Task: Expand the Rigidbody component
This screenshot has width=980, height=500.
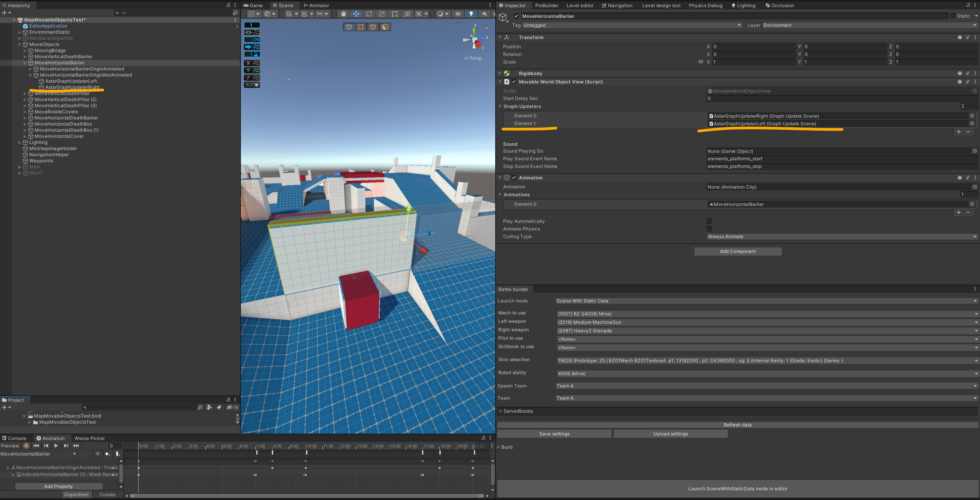Action: click(x=500, y=74)
